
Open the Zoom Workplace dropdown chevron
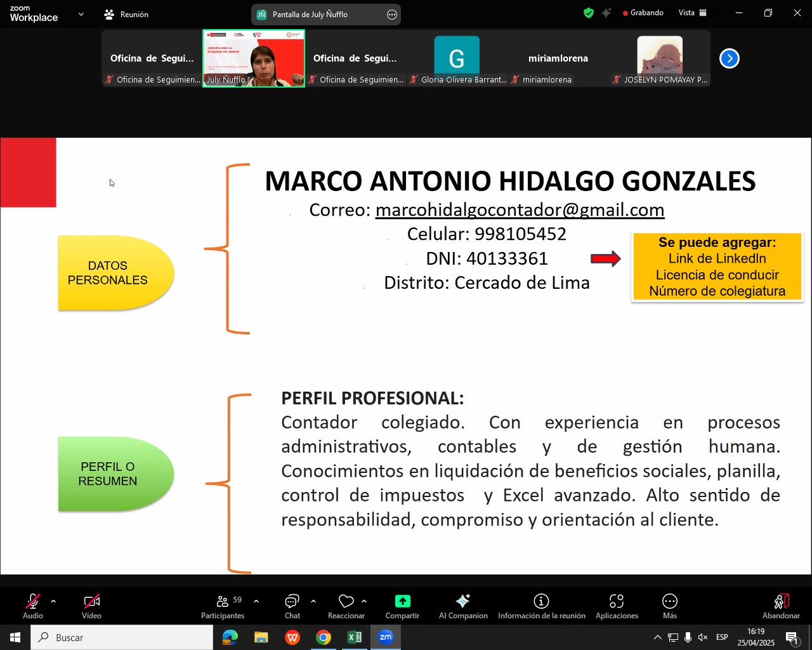click(81, 14)
